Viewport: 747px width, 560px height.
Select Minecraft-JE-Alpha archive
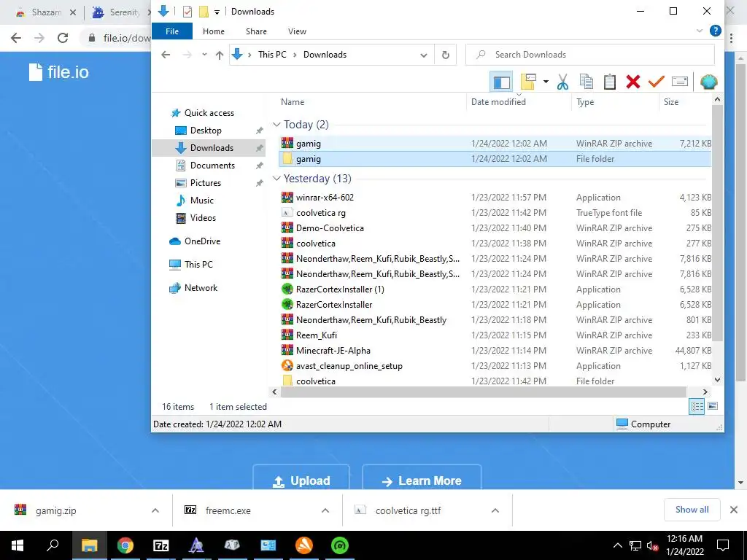tap(495, 351)
